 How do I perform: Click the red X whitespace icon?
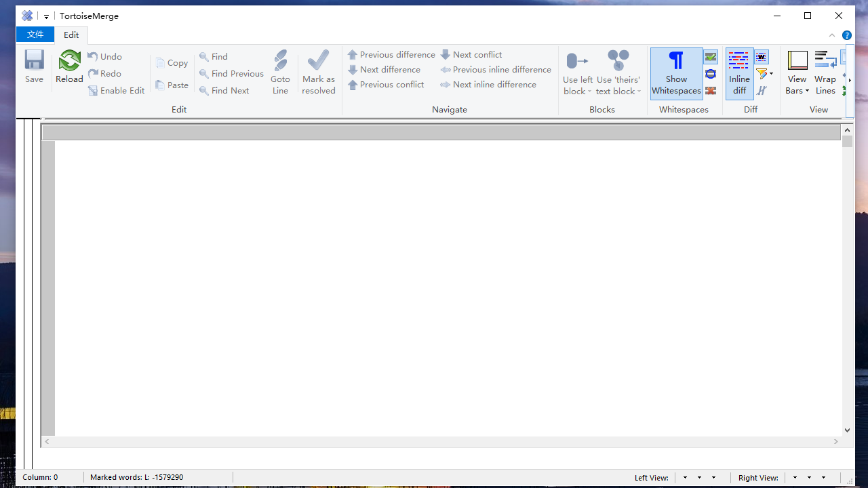pyautogui.click(x=711, y=91)
